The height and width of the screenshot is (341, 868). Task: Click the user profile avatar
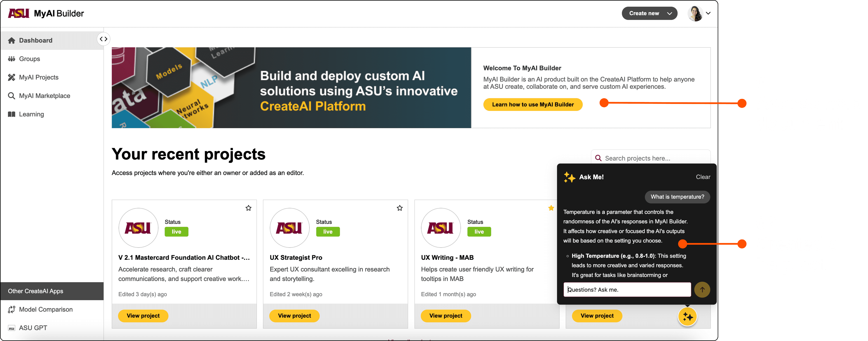(x=695, y=14)
